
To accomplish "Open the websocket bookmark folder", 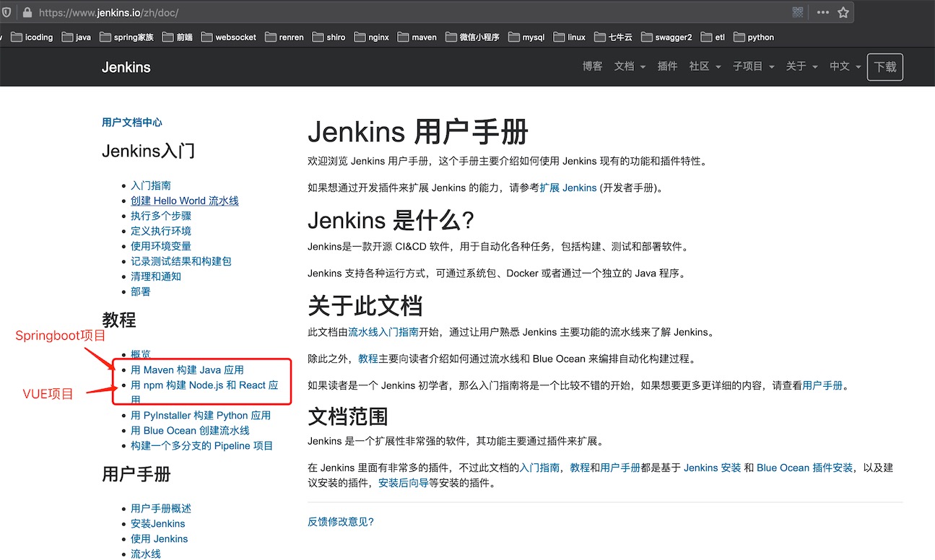I will click(229, 37).
